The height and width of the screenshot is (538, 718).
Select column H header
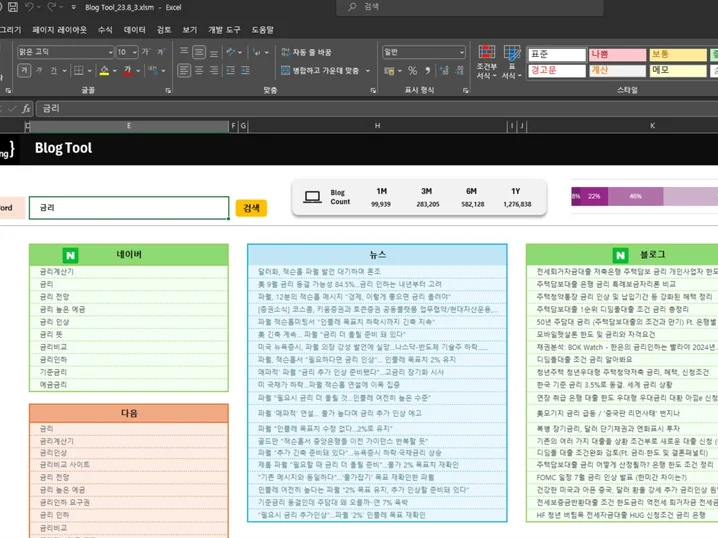tap(377, 126)
